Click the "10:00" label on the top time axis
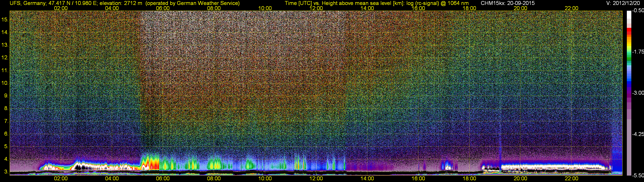The width and height of the screenshot is (644, 182). [x=265, y=8]
